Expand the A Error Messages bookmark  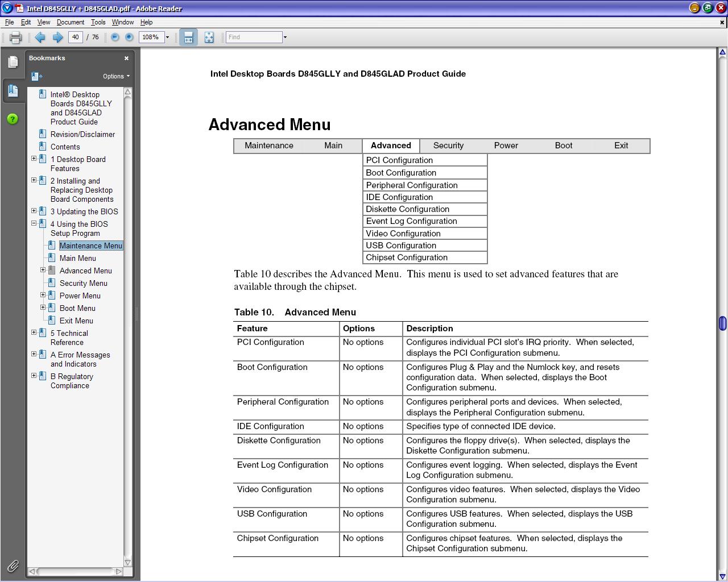(34, 354)
